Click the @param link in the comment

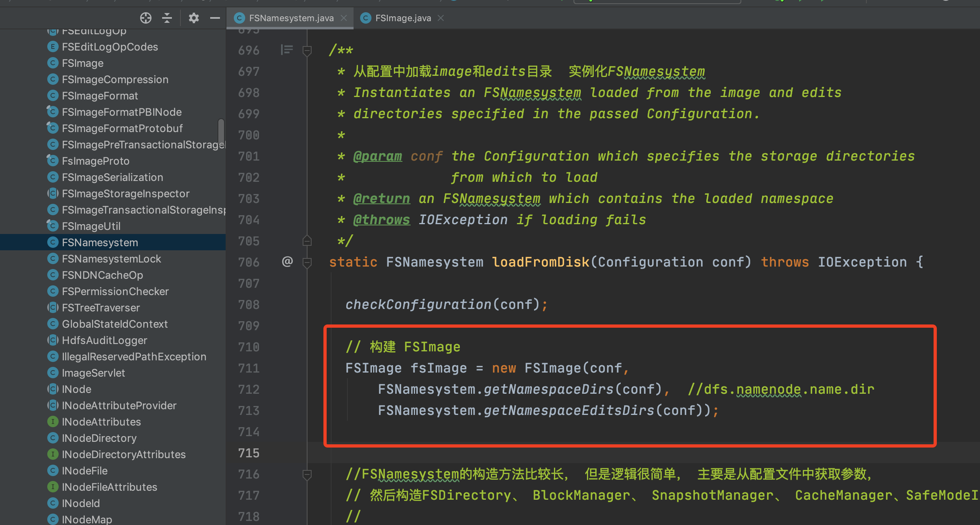click(x=377, y=156)
